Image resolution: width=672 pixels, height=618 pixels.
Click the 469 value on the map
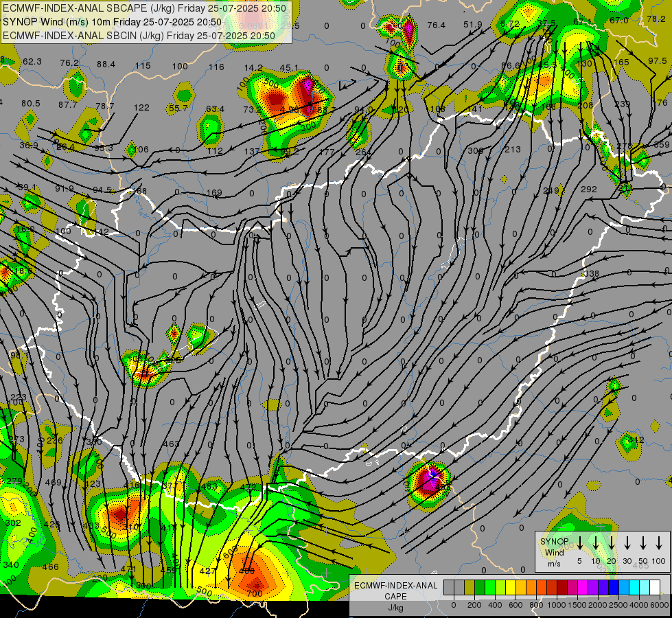coord(53,483)
